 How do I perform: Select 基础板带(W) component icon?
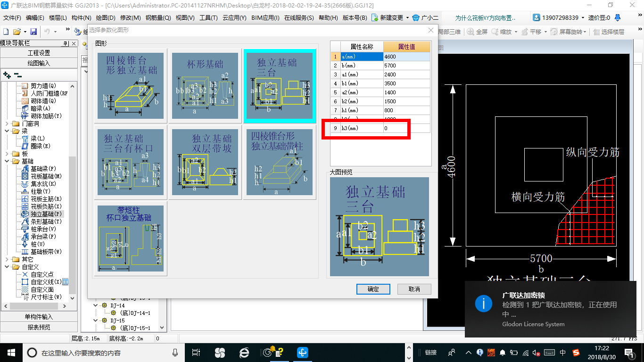tap(25, 252)
